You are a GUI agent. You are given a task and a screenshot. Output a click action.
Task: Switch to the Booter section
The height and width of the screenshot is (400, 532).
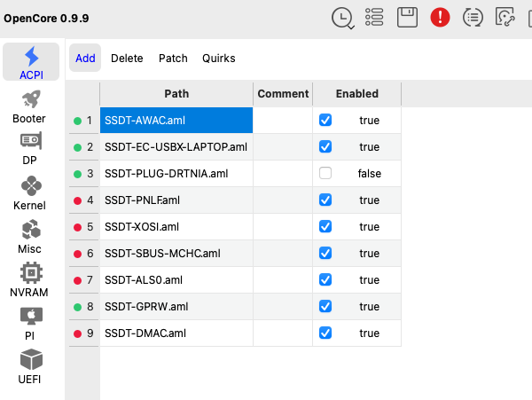tap(29, 106)
